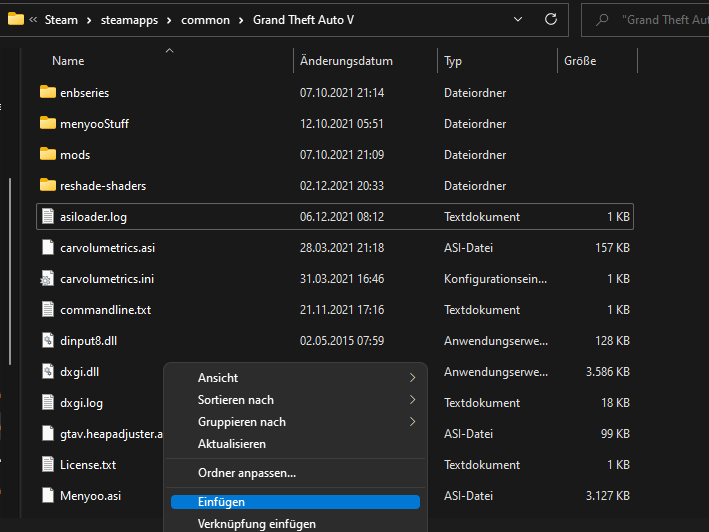Click the enbseries folder icon
The height and width of the screenshot is (532, 709).
[48, 93]
